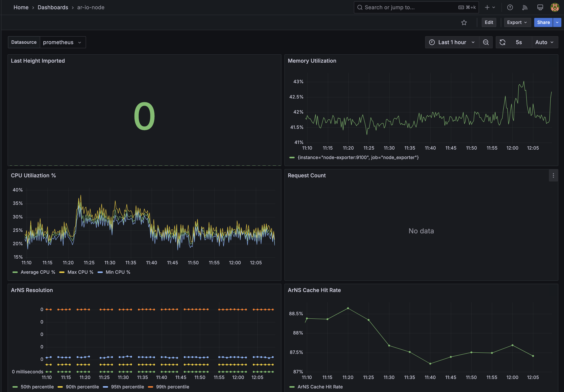Go Home using the breadcrumb

tap(21, 7)
